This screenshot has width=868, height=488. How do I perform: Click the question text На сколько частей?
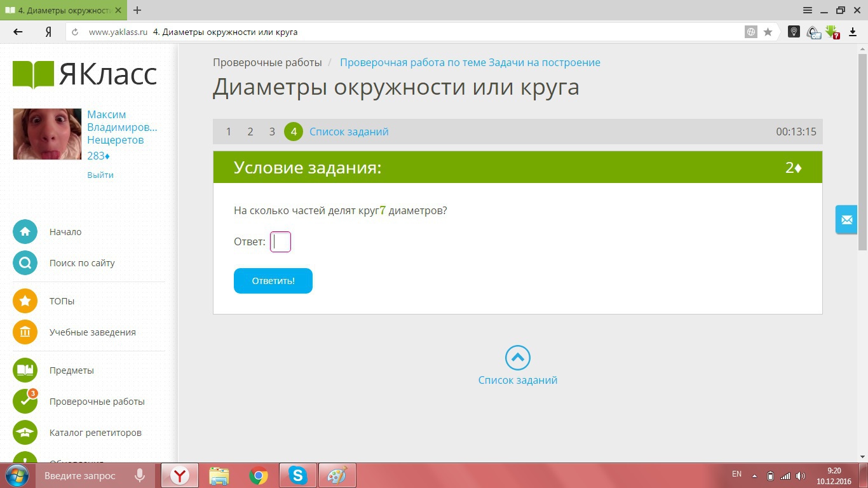coord(341,210)
